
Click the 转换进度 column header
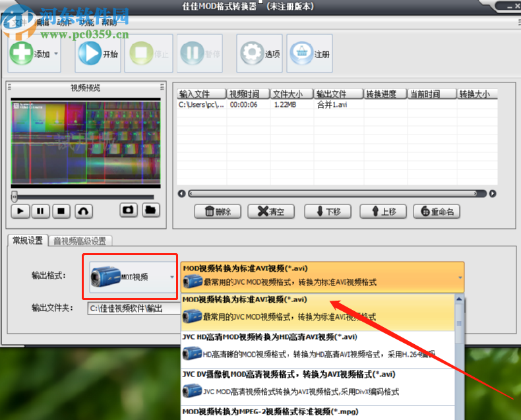pos(385,94)
